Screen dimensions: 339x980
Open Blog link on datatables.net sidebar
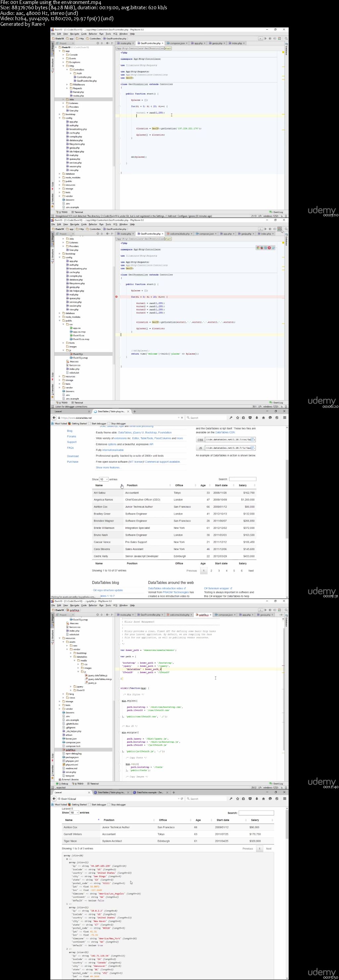(x=70, y=431)
